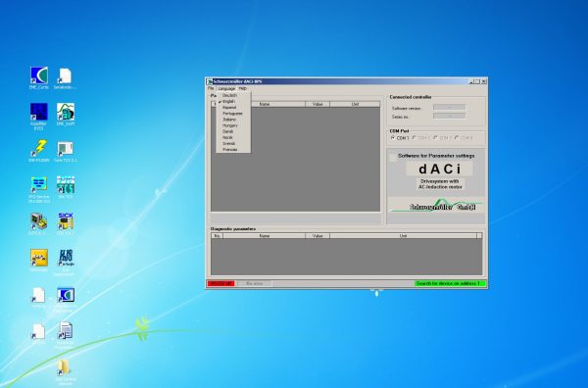This screenshot has height=388, width=588.
Task: Click the Unit column header in upper table
Action: (355, 104)
